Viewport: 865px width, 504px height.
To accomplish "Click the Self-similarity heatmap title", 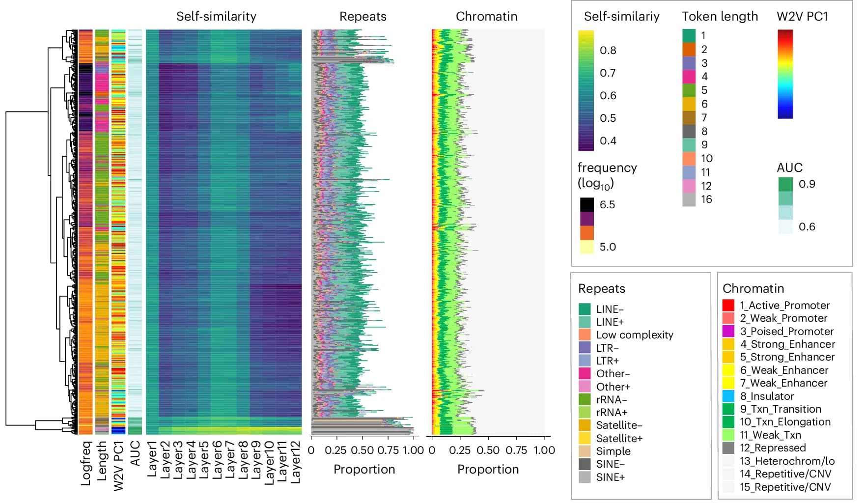I will pyautogui.click(x=216, y=16).
